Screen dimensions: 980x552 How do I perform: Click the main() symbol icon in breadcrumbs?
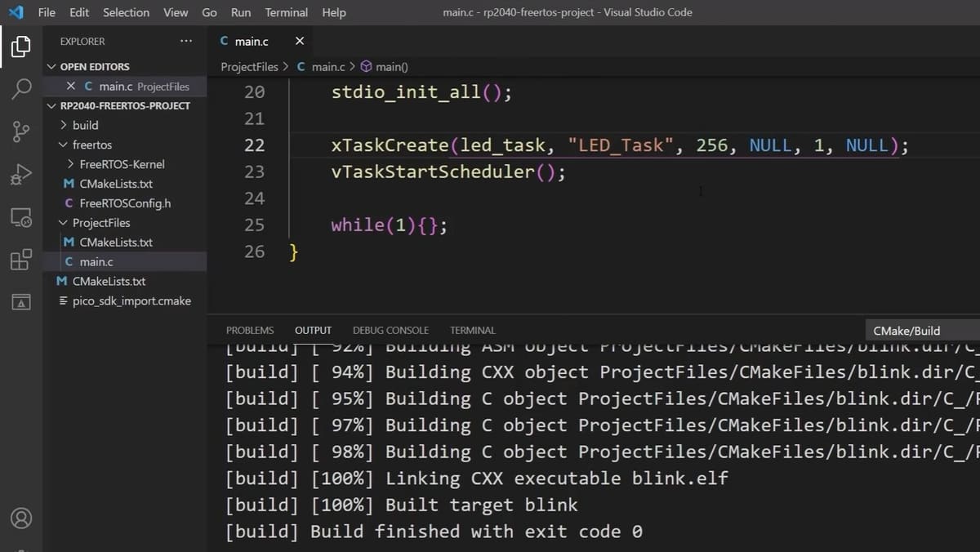[x=367, y=67]
